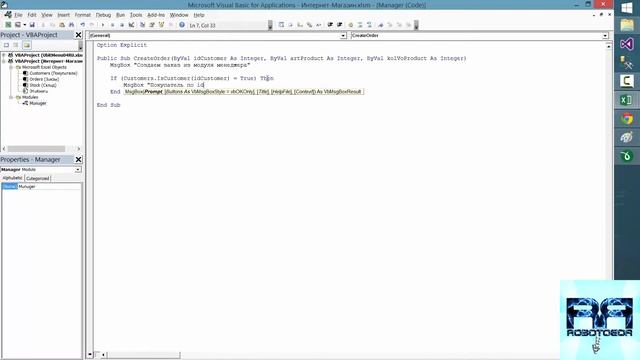
Task: Collapse the Microsoft Excel Objects folder
Action: coord(11,67)
